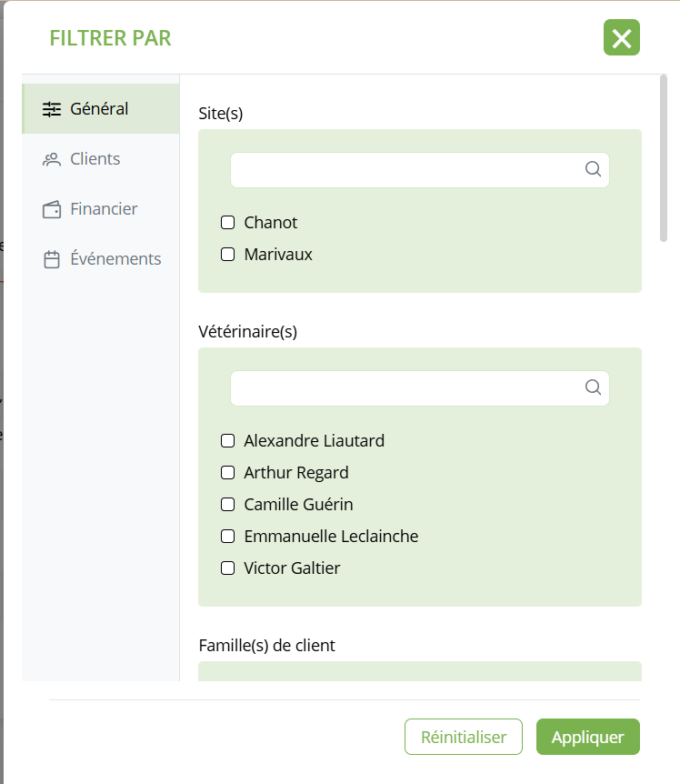This screenshot has width=680, height=784.
Task: Check the Chanot site checkbox
Action: [x=228, y=223]
